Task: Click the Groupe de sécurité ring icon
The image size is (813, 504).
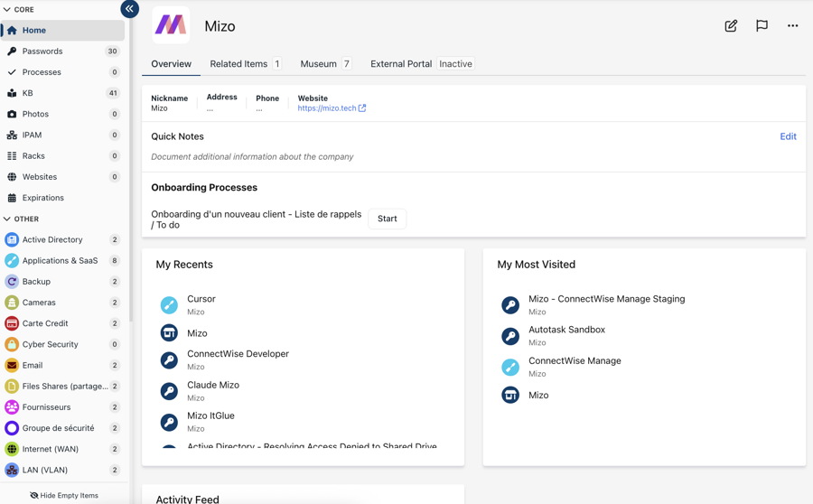Action: click(12, 428)
